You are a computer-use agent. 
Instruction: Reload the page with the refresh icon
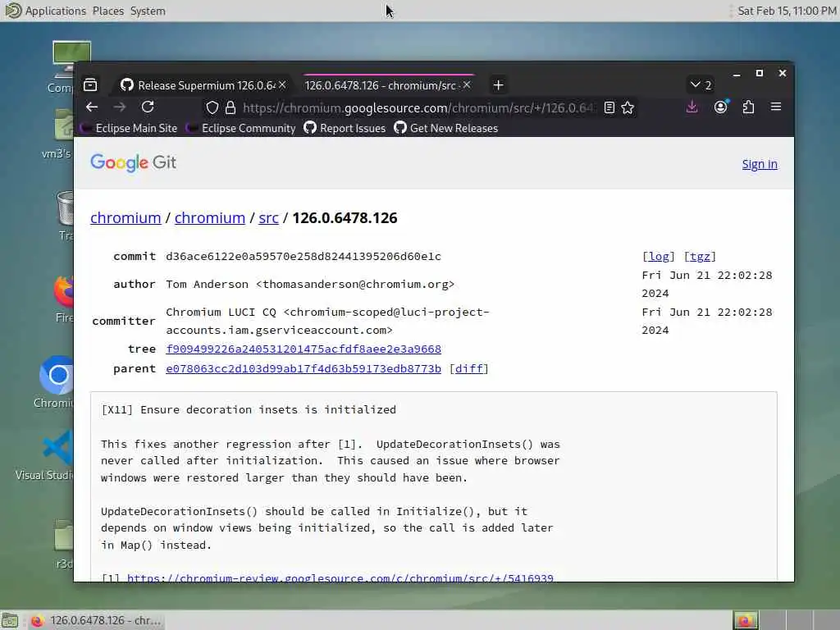coord(148,107)
